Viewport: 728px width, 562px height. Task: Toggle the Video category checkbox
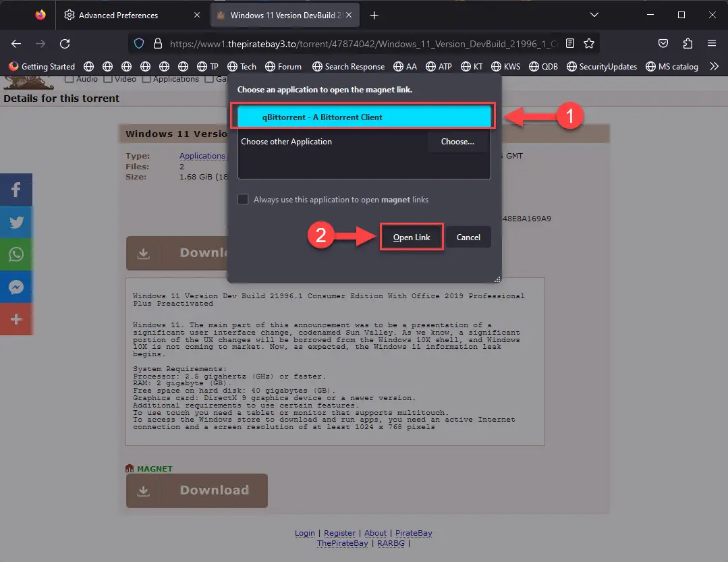[x=108, y=79]
